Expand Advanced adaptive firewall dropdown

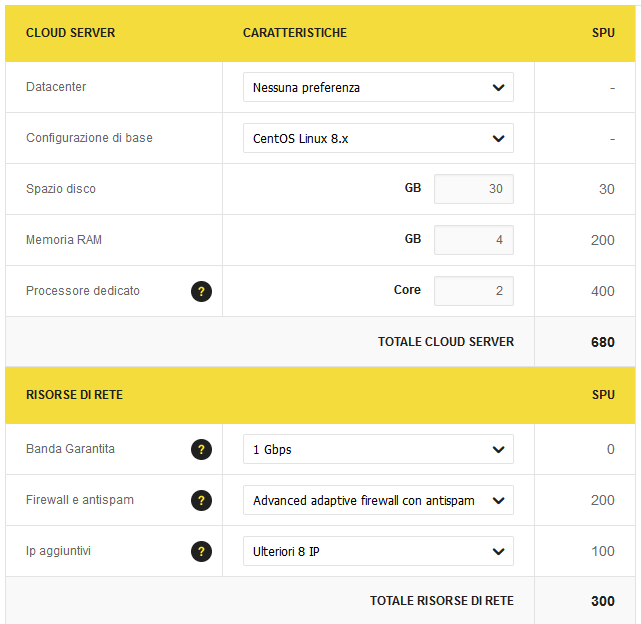(x=378, y=501)
